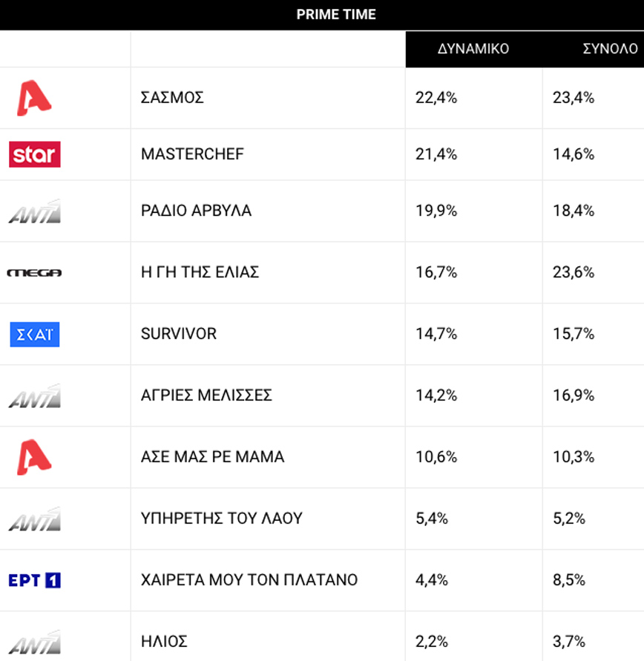Click the MEGA channel logo
The width and height of the screenshot is (644, 661).
[34, 273]
